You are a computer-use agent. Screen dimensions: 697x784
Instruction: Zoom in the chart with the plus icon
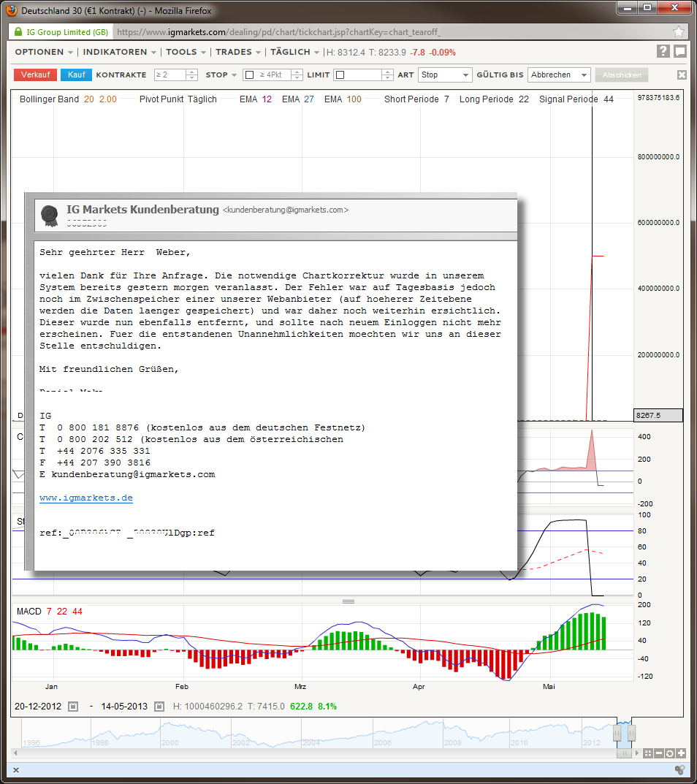point(681,753)
